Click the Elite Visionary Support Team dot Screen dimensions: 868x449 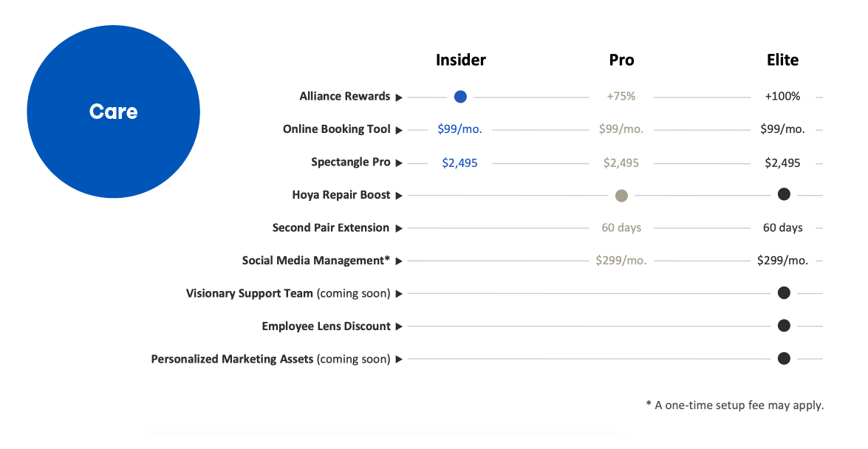784,293
